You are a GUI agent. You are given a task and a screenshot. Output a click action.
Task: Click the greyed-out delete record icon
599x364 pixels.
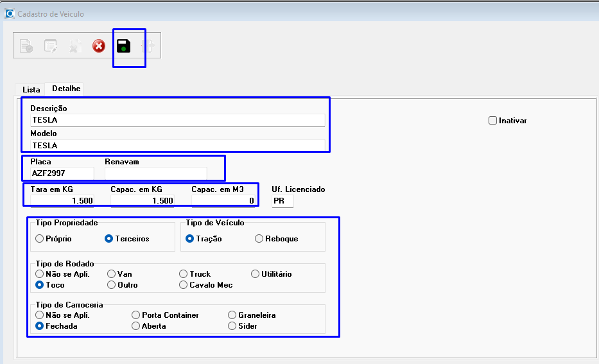pyautogui.click(x=75, y=46)
